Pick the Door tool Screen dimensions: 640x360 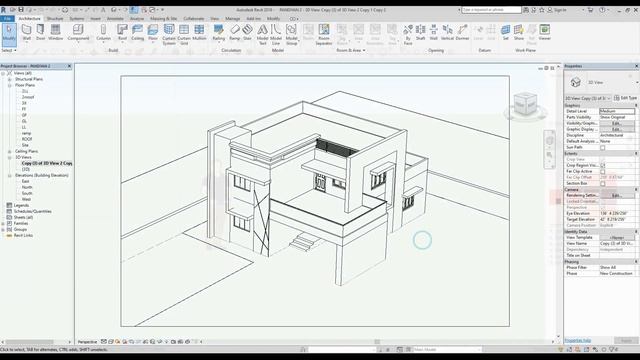pos(40,32)
